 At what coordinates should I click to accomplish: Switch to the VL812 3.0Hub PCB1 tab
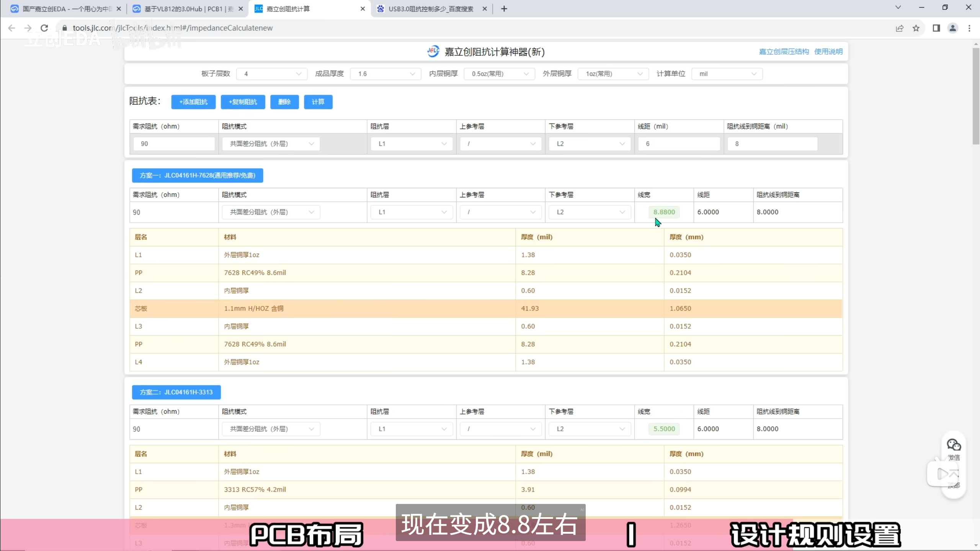click(188, 8)
